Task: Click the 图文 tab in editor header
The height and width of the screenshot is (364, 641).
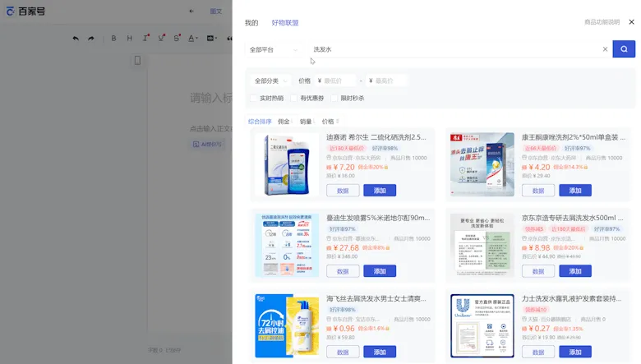Action: [216, 12]
